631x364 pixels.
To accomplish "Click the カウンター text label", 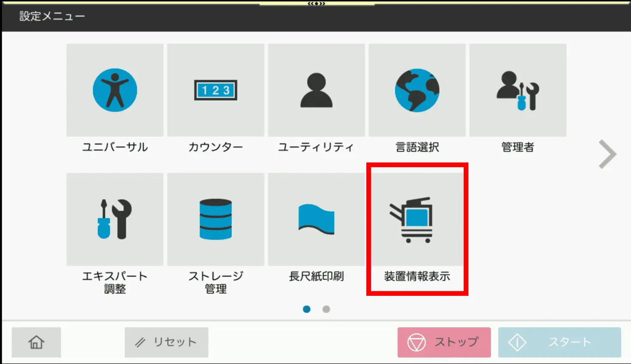I will click(215, 147).
